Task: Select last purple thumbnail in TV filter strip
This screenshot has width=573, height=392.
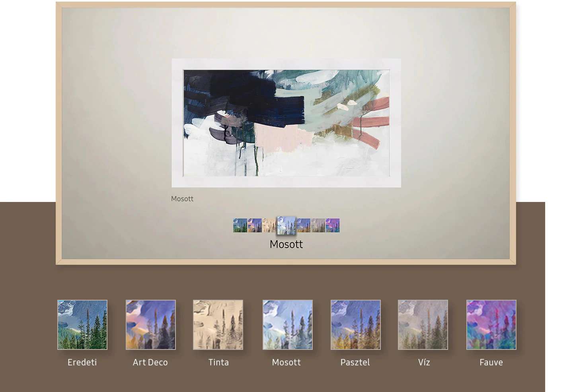Action: tap(333, 225)
